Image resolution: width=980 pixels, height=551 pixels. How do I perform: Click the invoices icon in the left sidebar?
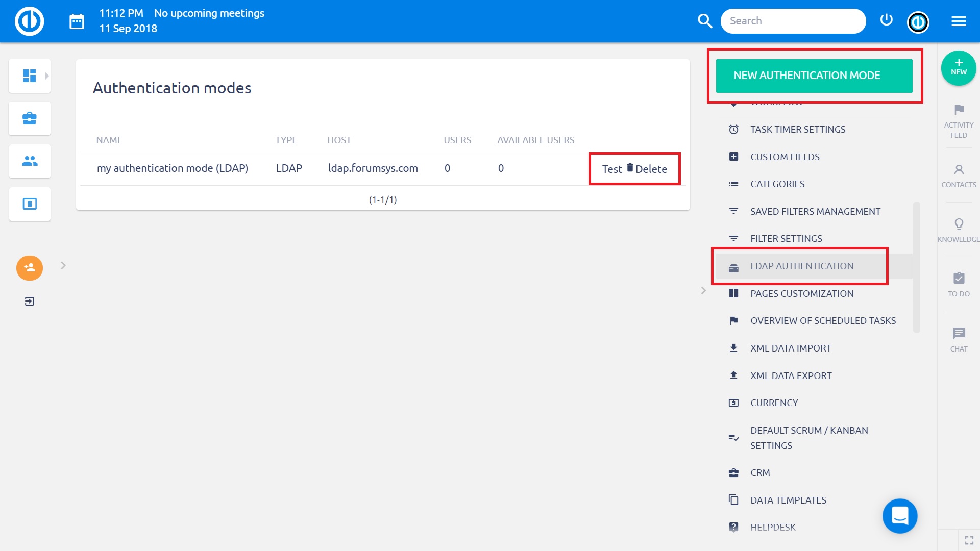point(29,204)
